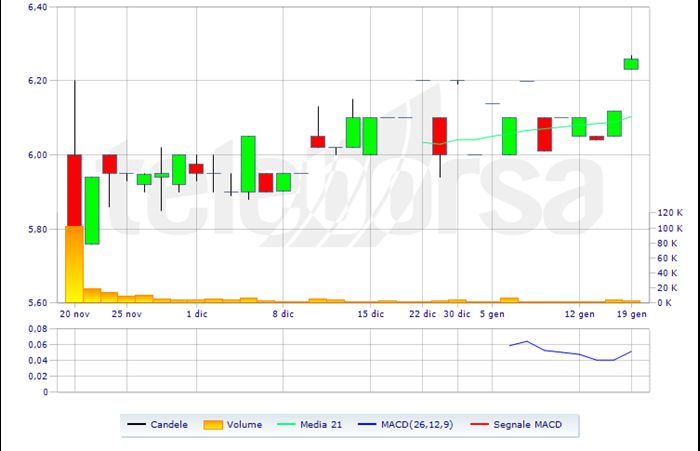Screen dimensions: 700x451
Task: Toggle the Candele series label in legend
Action: pos(168,425)
